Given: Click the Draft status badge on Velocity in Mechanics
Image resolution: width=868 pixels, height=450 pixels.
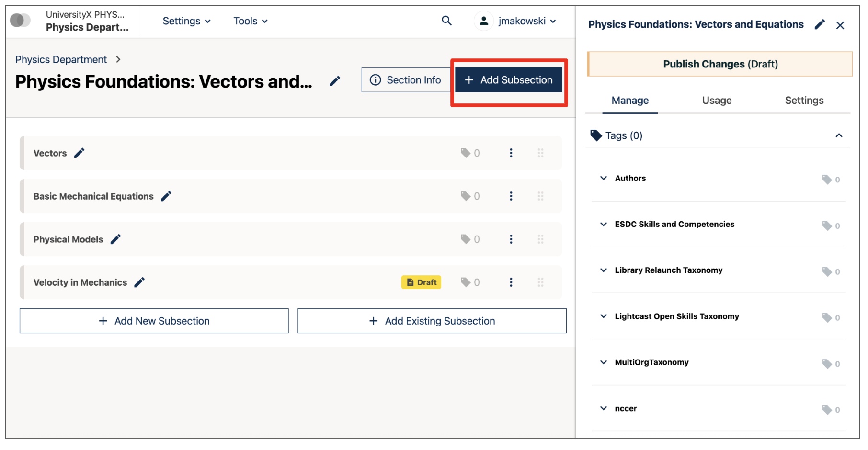Looking at the screenshot, I should [x=421, y=282].
